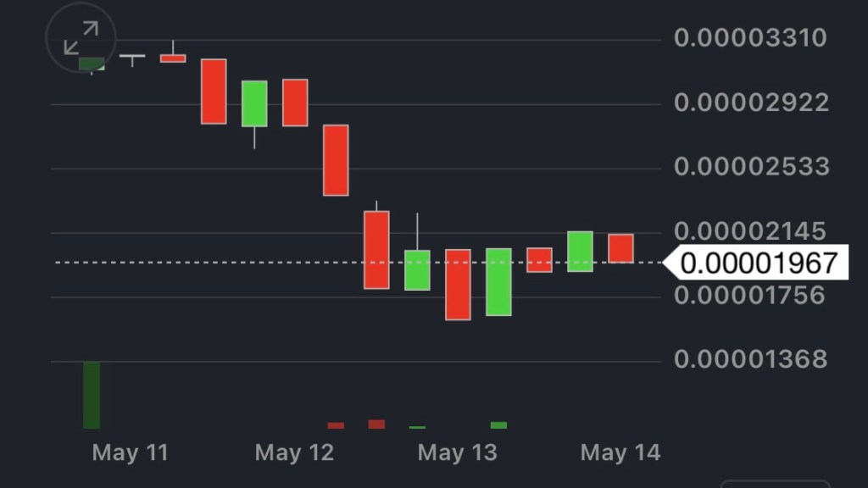Image resolution: width=868 pixels, height=488 pixels.
Task: Click the rightmost red candle on the chart
Action: click(621, 248)
